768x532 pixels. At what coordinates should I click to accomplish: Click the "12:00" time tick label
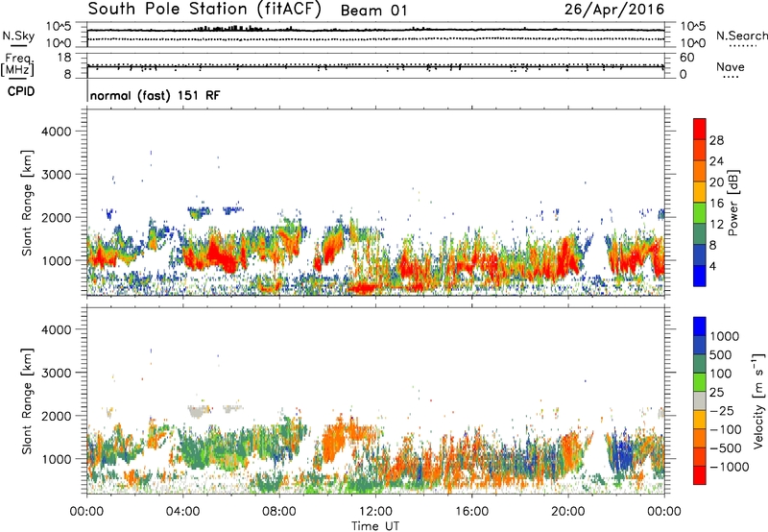tap(375, 512)
